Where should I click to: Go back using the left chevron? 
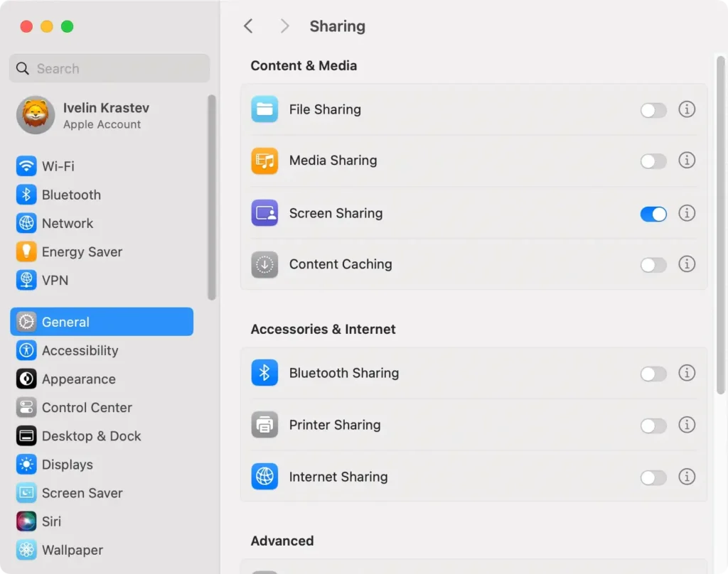tap(248, 26)
